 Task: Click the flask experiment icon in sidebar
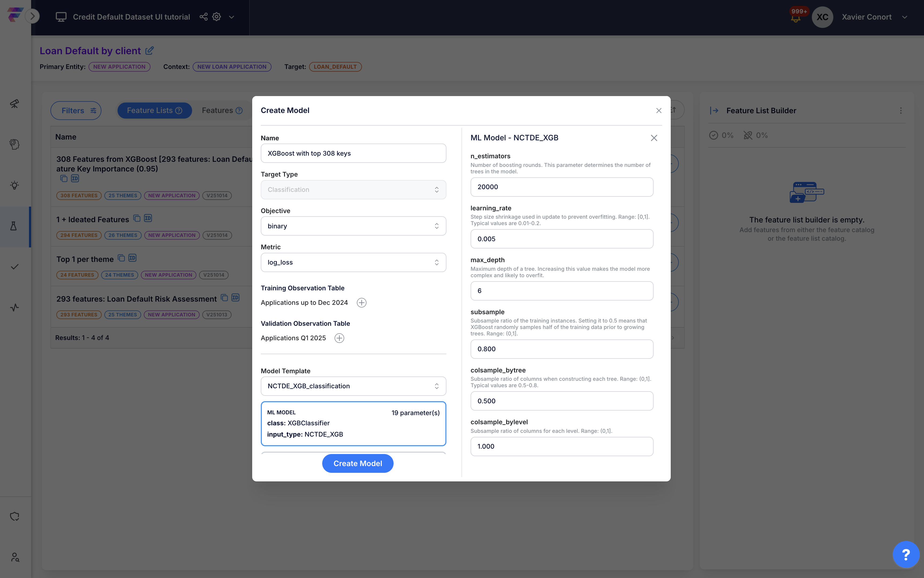(14, 226)
